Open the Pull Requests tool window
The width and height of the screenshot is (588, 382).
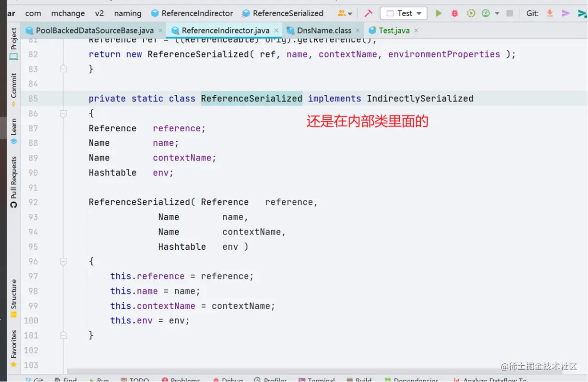tap(14, 181)
